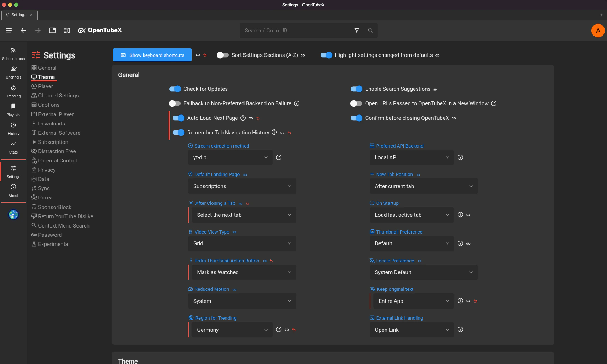Open New Tab Position dropdown
Screen dimensions: 607x364
pyautogui.click(x=424, y=186)
